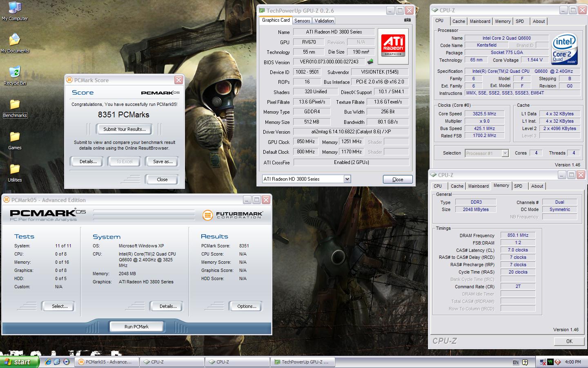Image resolution: width=588 pixels, height=368 pixels.
Task: Click the language bar help icon
Action: pos(525,362)
